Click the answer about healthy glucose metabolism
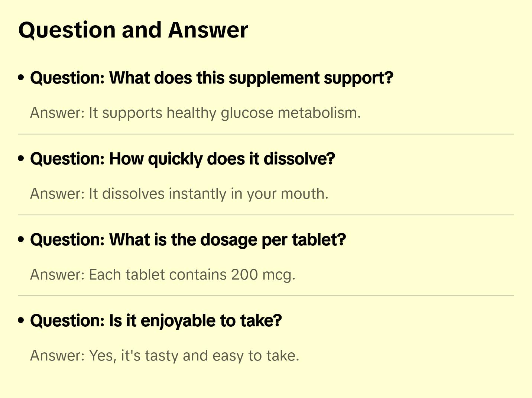 coord(195,113)
